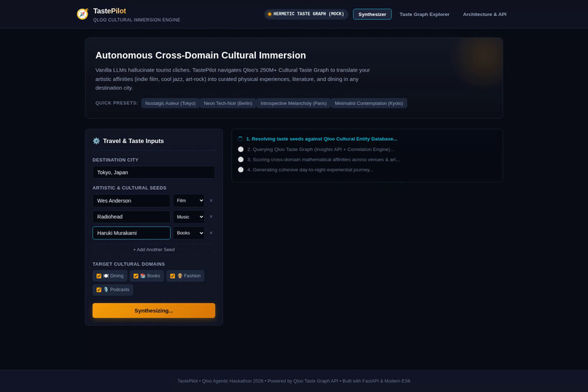Click the orange Hermetic Taste Graph status dot
The width and height of the screenshot is (588, 392).
coord(270,15)
